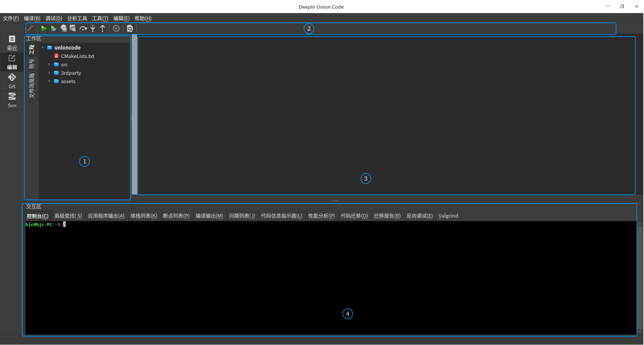Click the 3rdparty folder icon
Image resolution: width=644 pixels, height=345 pixels.
pos(56,73)
